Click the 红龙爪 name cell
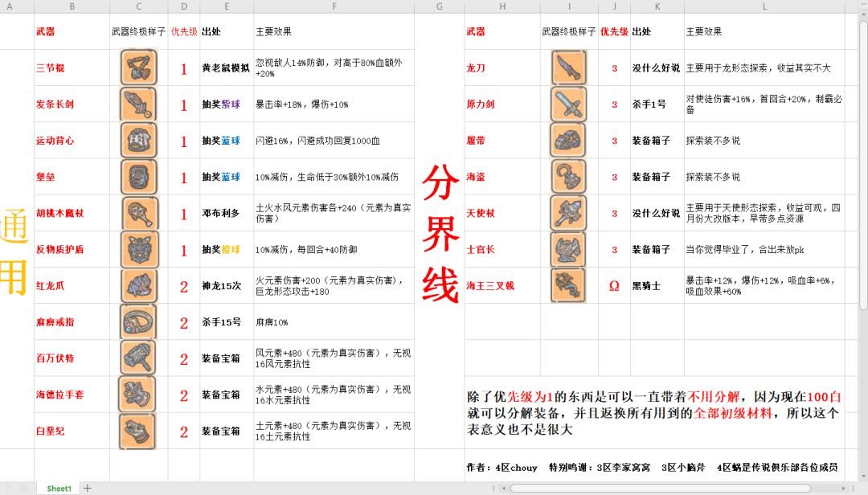This screenshot has height=495, width=868. 72,286
